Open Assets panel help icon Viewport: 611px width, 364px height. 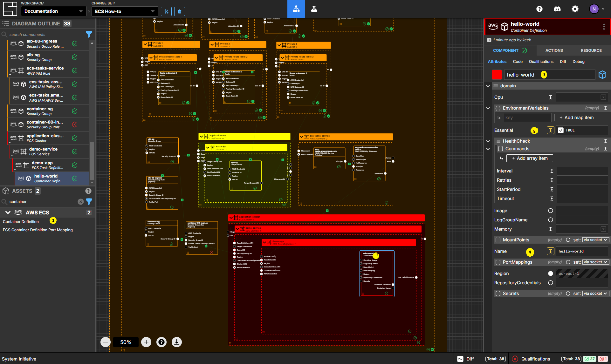(88, 191)
